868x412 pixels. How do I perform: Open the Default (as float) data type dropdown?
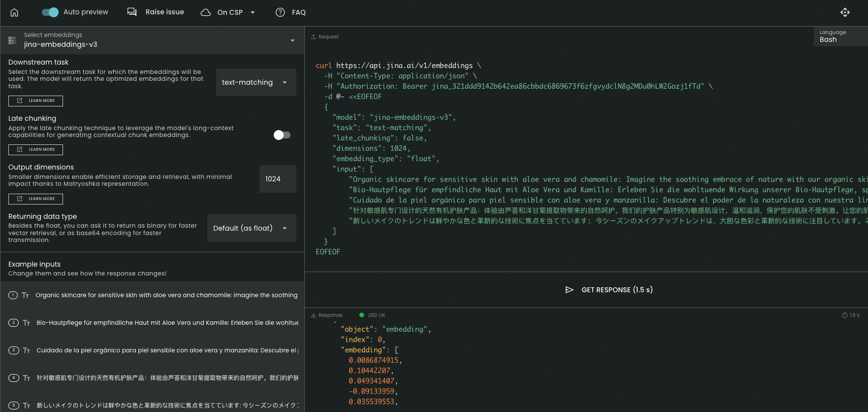pyautogui.click(x=252, y=228)
